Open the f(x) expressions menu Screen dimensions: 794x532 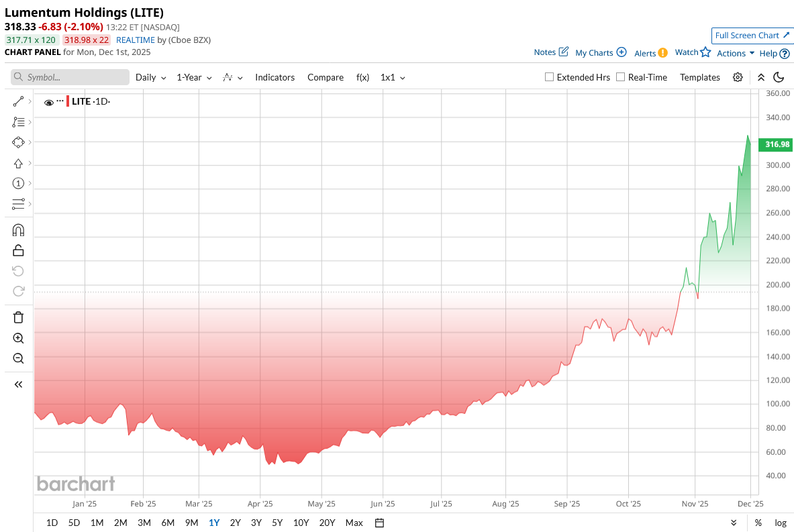point(362,77)
